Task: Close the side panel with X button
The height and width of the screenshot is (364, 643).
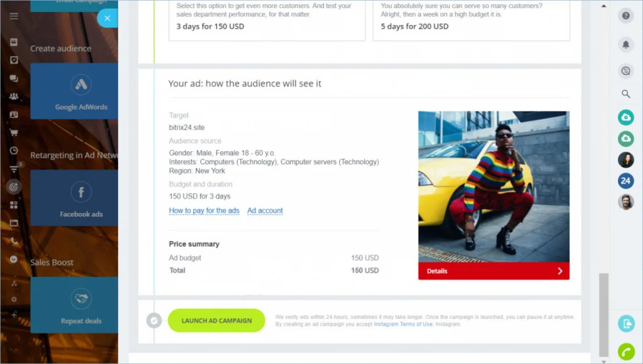Action: (x=107, y=18)
